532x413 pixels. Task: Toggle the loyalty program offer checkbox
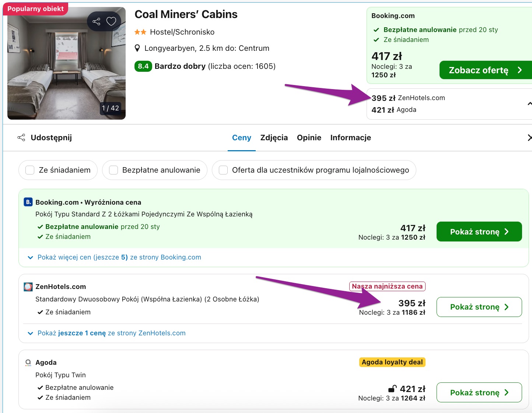coord(223,170)
